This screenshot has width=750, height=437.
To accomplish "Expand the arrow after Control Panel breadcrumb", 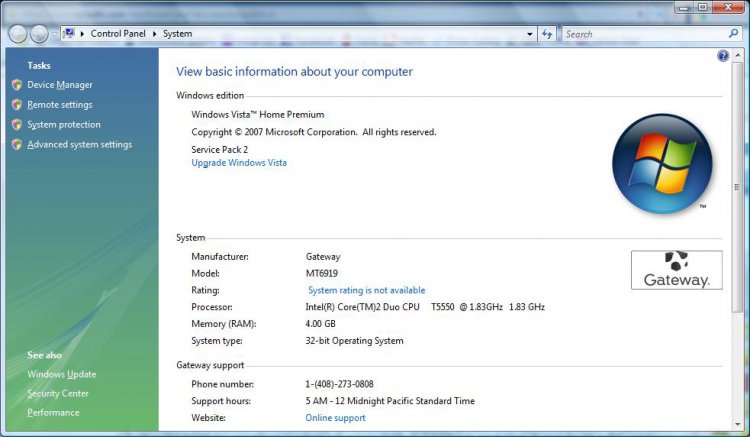I will click(x=154, y=34).
